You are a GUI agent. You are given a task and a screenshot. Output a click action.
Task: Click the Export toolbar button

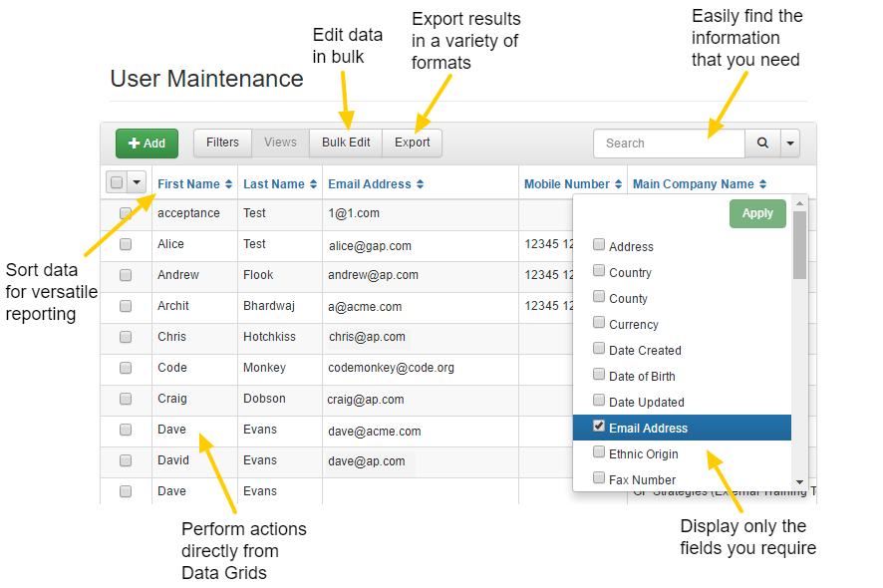[x=412, y=143]
